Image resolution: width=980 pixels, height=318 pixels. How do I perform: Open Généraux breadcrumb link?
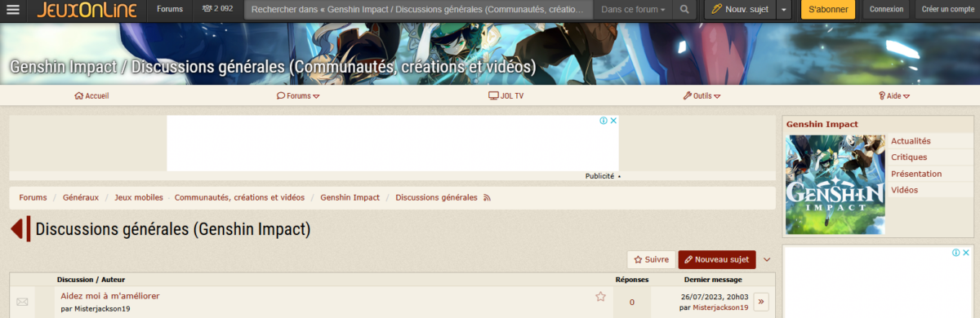[x=81, y=198]
